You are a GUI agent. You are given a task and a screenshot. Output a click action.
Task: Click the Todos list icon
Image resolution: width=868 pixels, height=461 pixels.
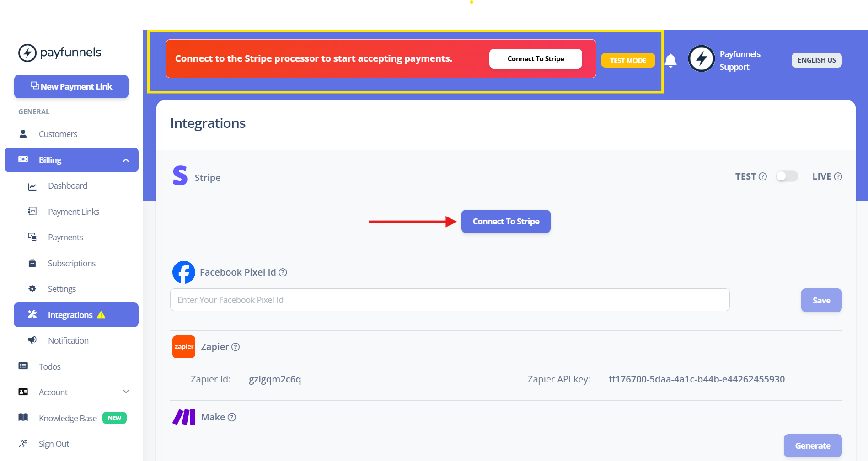coord(23,366)
